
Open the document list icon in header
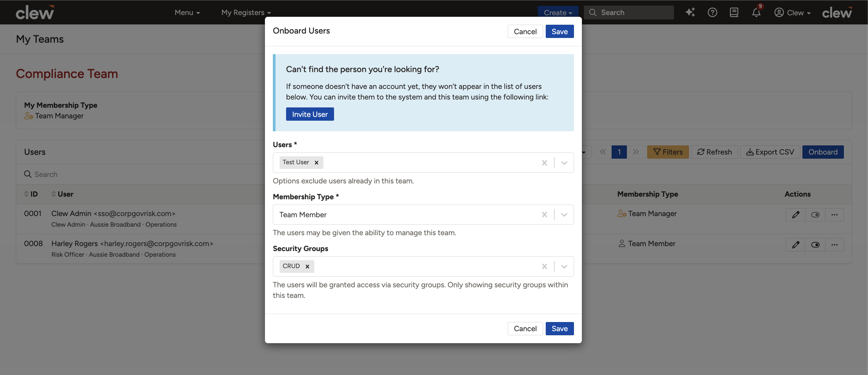(734, 12)
